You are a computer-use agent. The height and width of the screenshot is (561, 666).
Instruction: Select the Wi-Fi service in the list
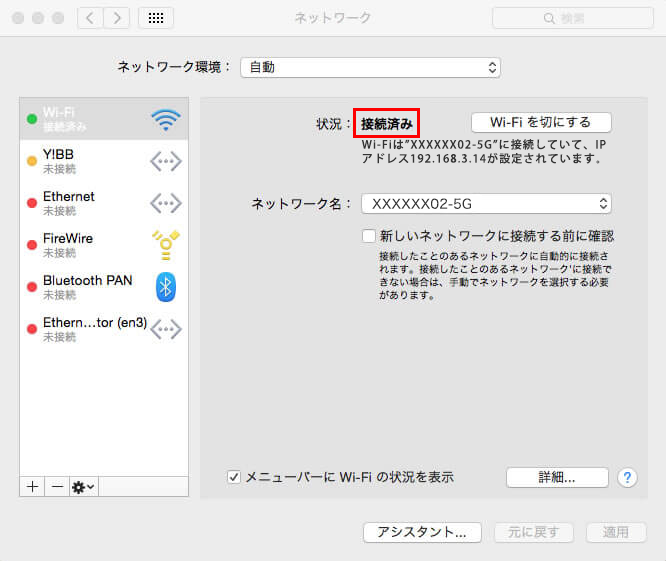[x=104, y=119]
